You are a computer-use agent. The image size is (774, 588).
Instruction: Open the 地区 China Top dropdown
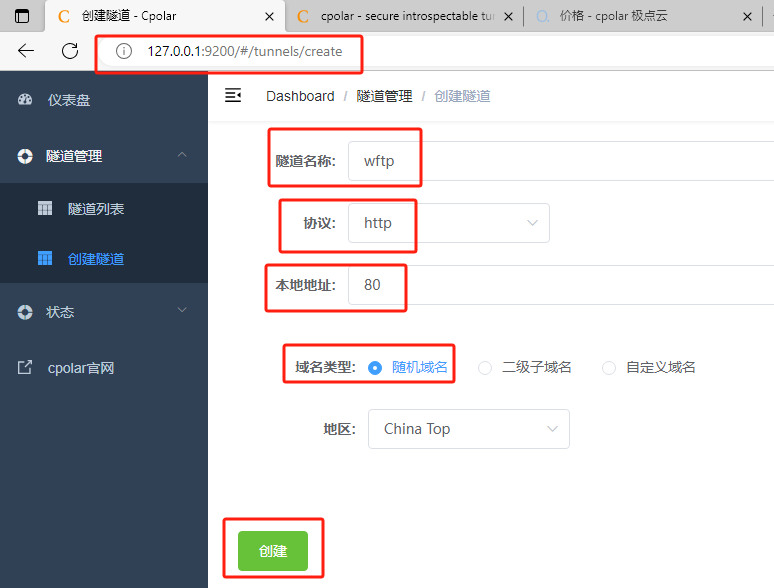click(x=468, y=429)
